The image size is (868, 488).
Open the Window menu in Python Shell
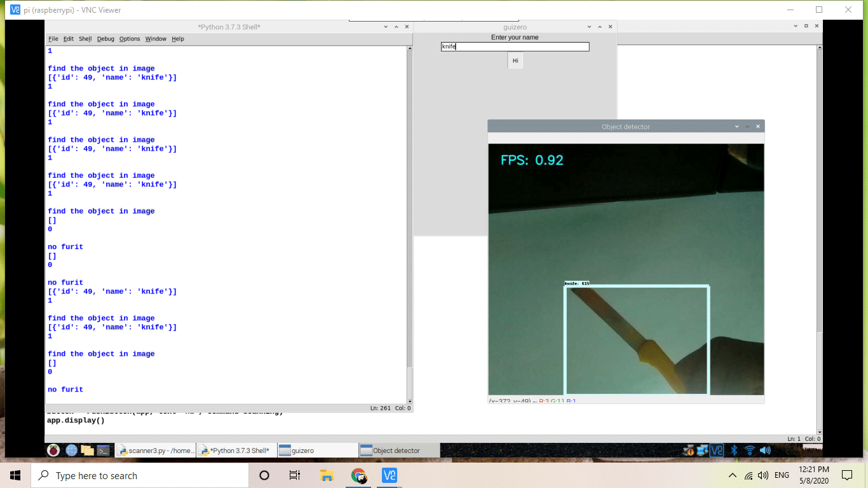[156, 39]
